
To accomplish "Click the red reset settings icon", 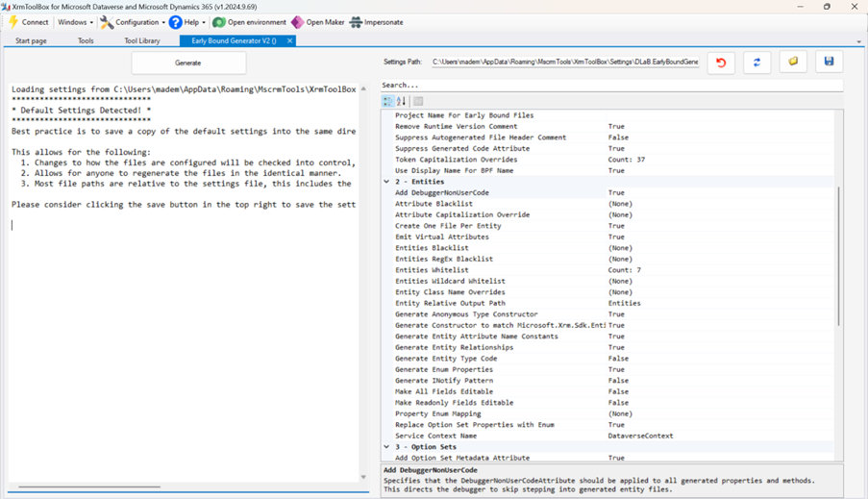I will (721, 62).
